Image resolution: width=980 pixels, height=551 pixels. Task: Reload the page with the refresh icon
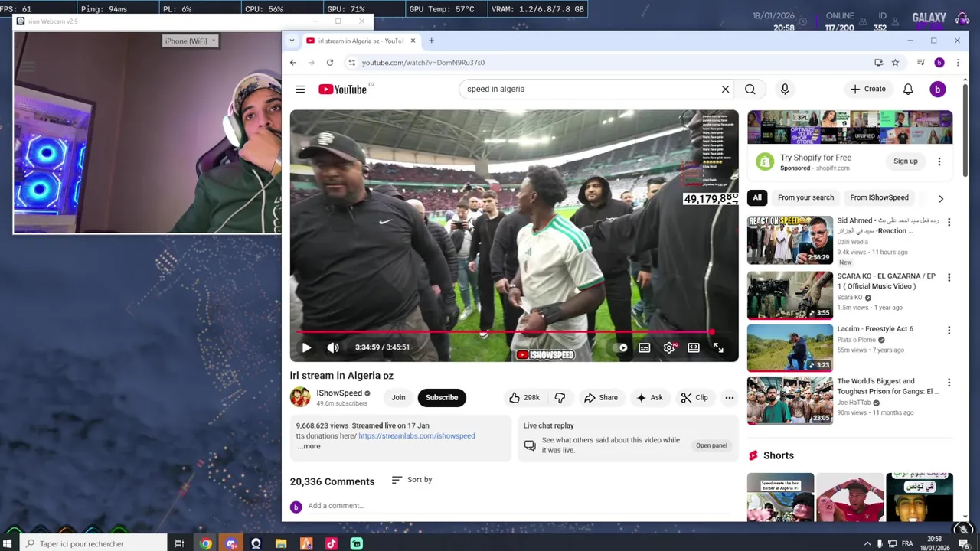click(x=330, y=63)
